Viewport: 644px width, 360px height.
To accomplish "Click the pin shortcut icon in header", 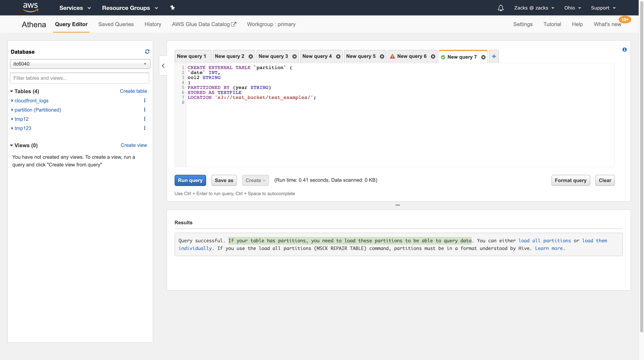I will (173, 8).
